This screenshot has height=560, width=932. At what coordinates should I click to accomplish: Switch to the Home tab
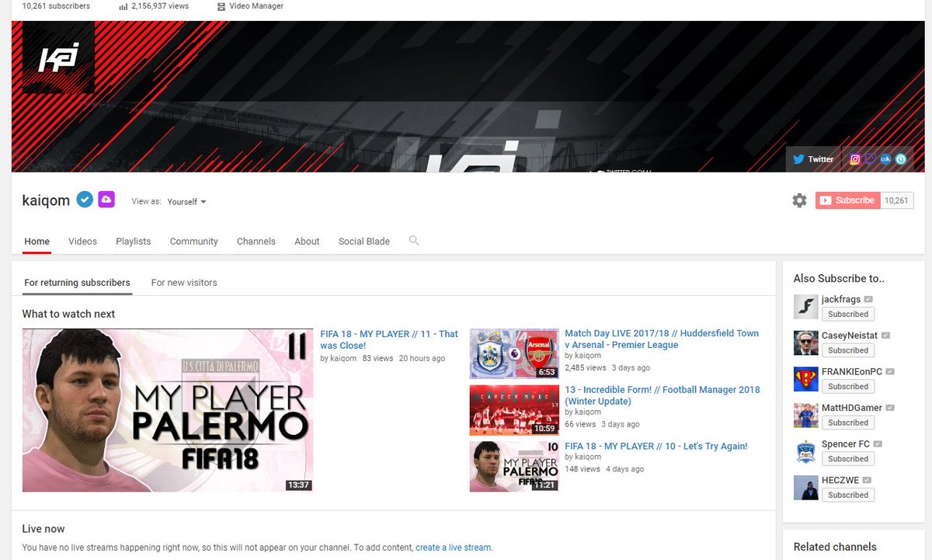[x=37, y=242]
